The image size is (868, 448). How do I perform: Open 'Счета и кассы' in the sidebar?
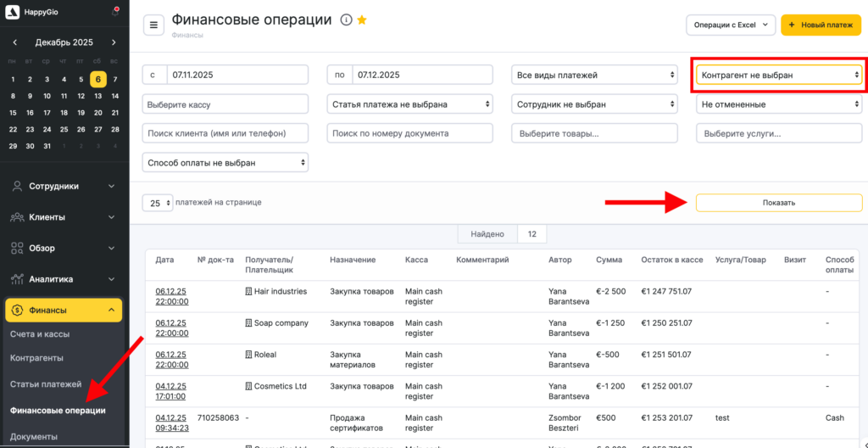click(x=40, y=334)
